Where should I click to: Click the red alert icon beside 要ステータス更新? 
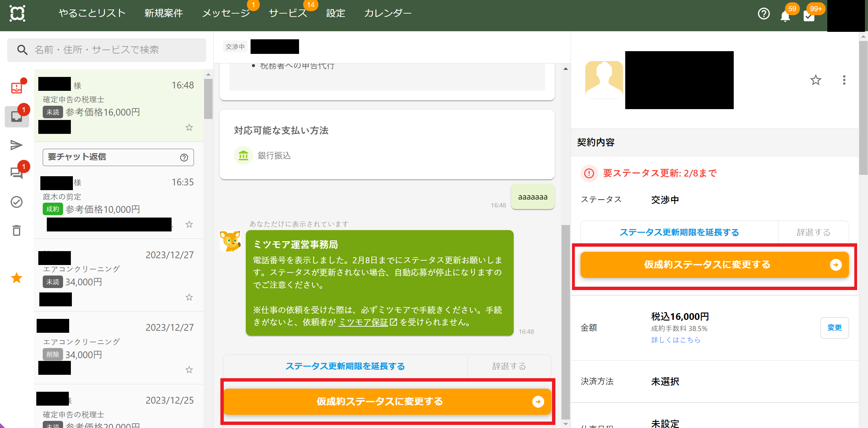click(x=589, y=174)
